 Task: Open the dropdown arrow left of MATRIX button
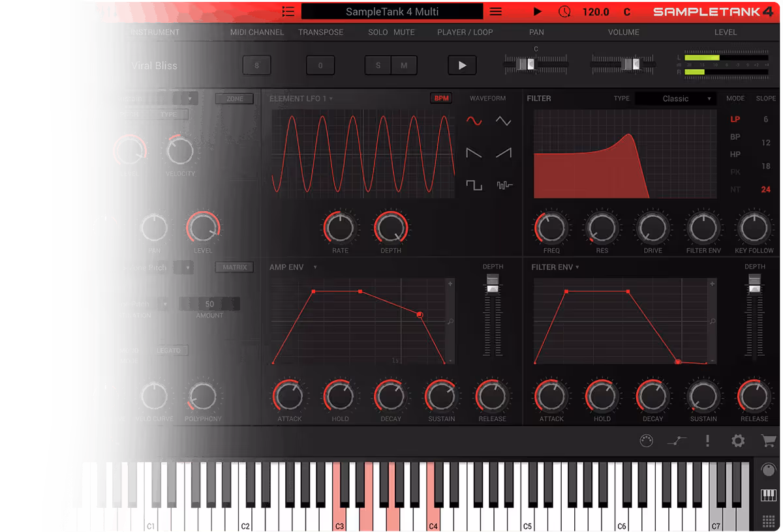187,267
